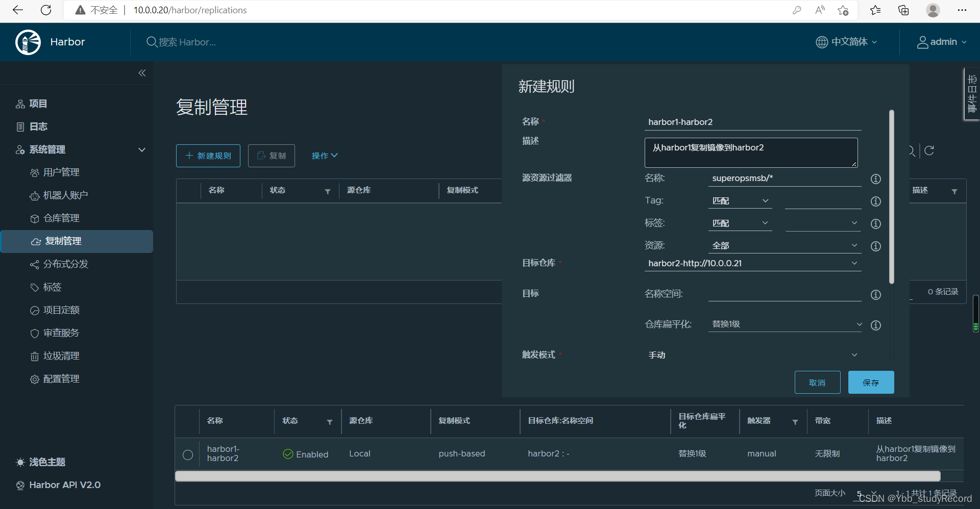Image resolution: width=980 pixels, height=509 pixels.
Task: Collapse the sidebar with double-chevron icon
Action: (x=142, y=73)
